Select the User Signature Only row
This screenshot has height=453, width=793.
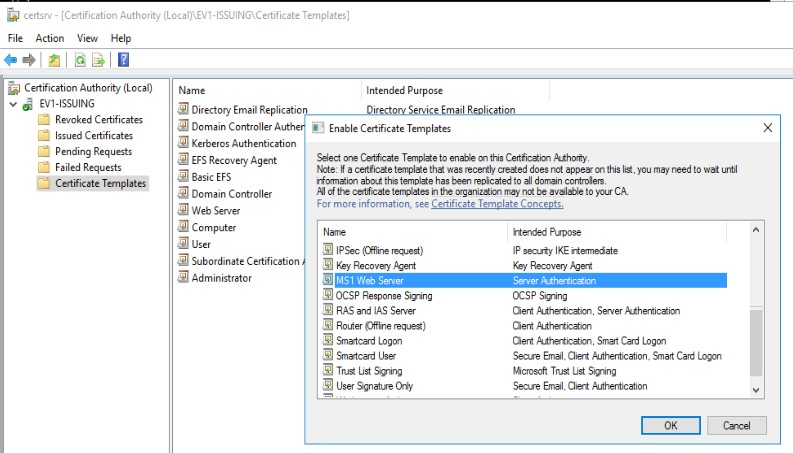(x=525, y=386)
